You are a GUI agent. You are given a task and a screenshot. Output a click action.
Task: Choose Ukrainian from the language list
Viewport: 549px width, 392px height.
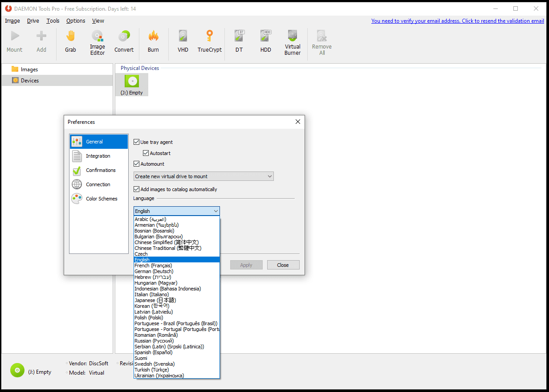pos(177,376)
